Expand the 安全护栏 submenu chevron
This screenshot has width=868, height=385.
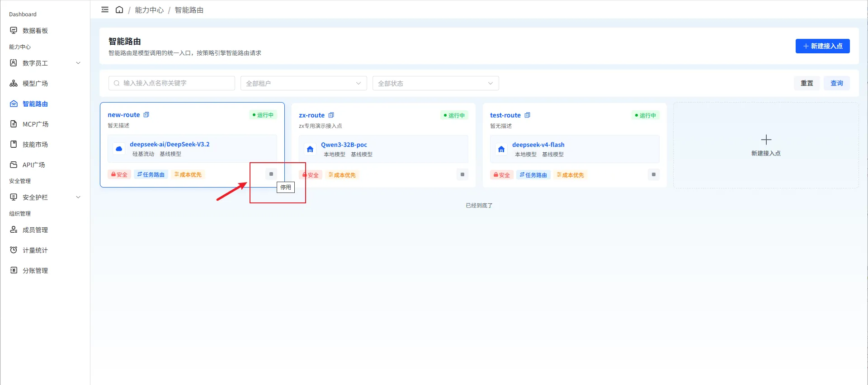(x=78, y=197)
